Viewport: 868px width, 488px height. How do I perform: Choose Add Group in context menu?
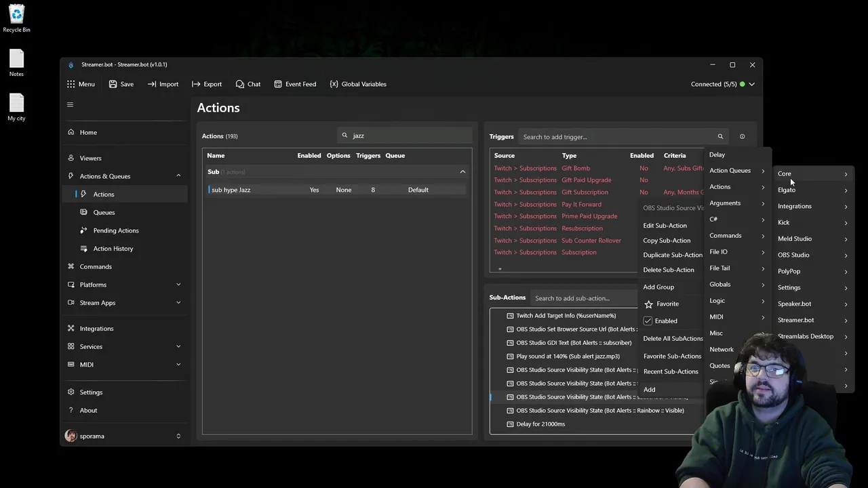[658, 287]
